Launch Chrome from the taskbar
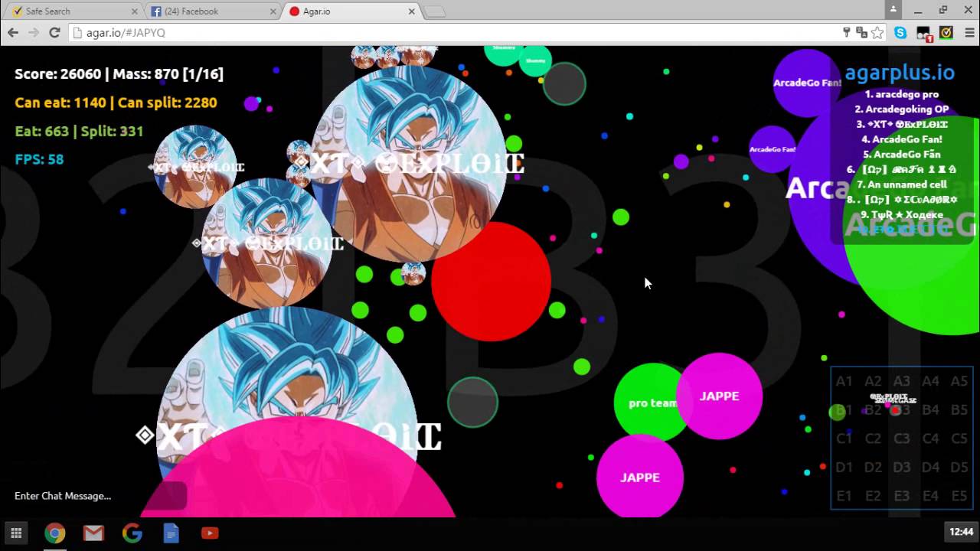 54,533
